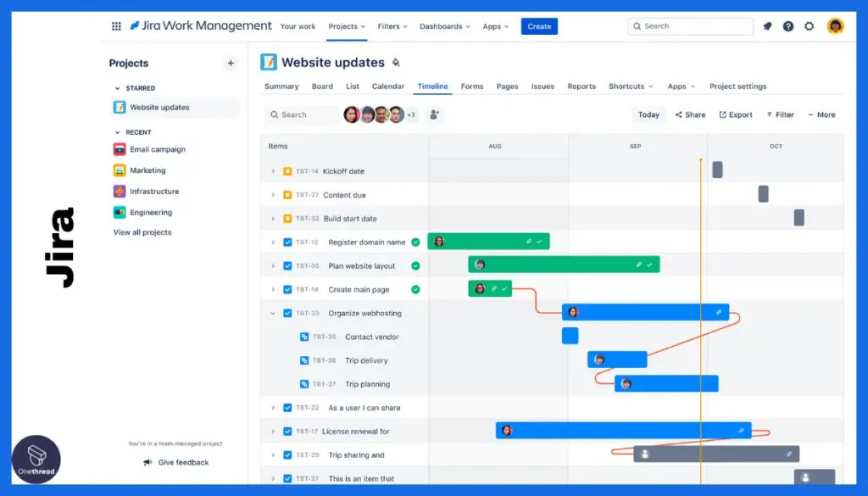Expand the Kickoff date row
The image size is (868, 496).
tap(273, 171)
